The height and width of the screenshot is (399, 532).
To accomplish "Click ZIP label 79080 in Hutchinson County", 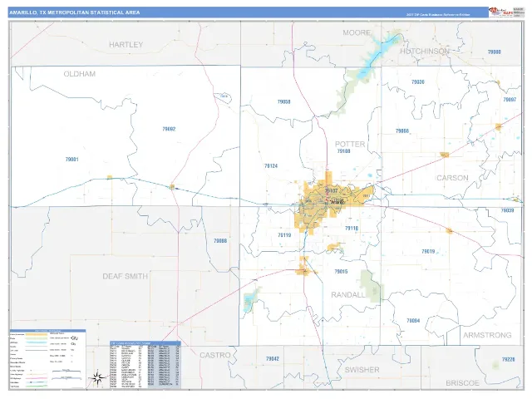I will coord(495,52).
